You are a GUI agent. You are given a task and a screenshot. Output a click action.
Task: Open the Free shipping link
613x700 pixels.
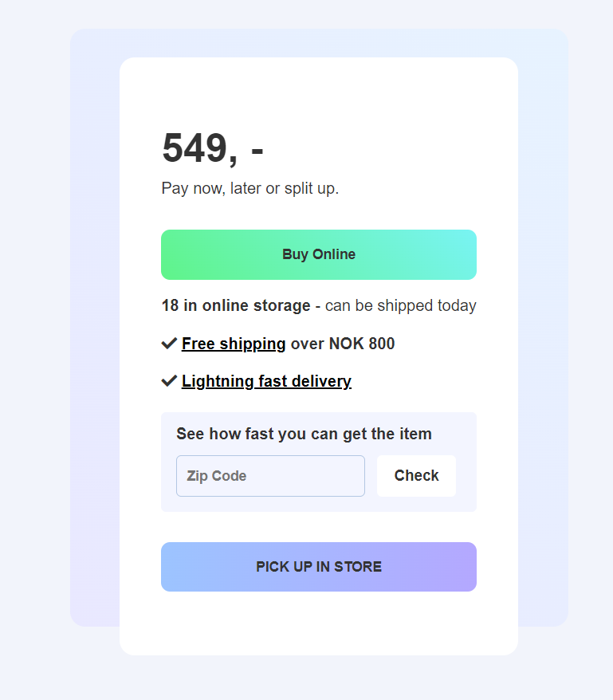(x=233, y=343)
